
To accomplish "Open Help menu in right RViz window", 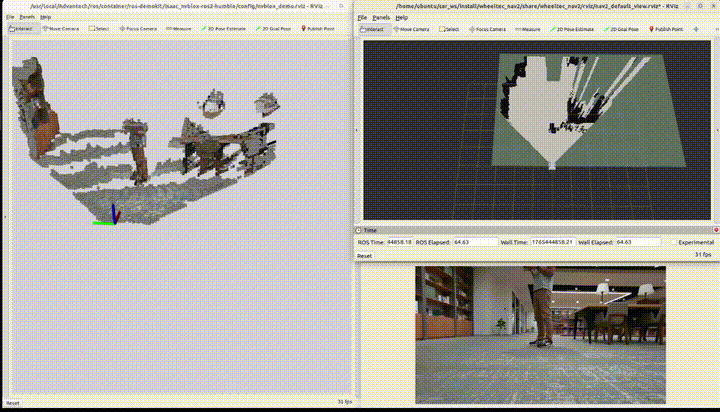I will coord(402,18).
